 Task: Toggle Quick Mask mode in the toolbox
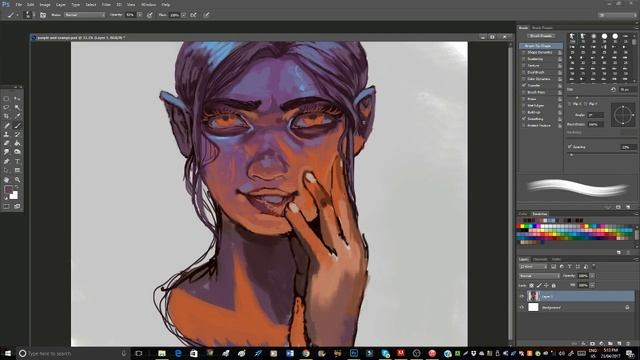tap(6, 207)
